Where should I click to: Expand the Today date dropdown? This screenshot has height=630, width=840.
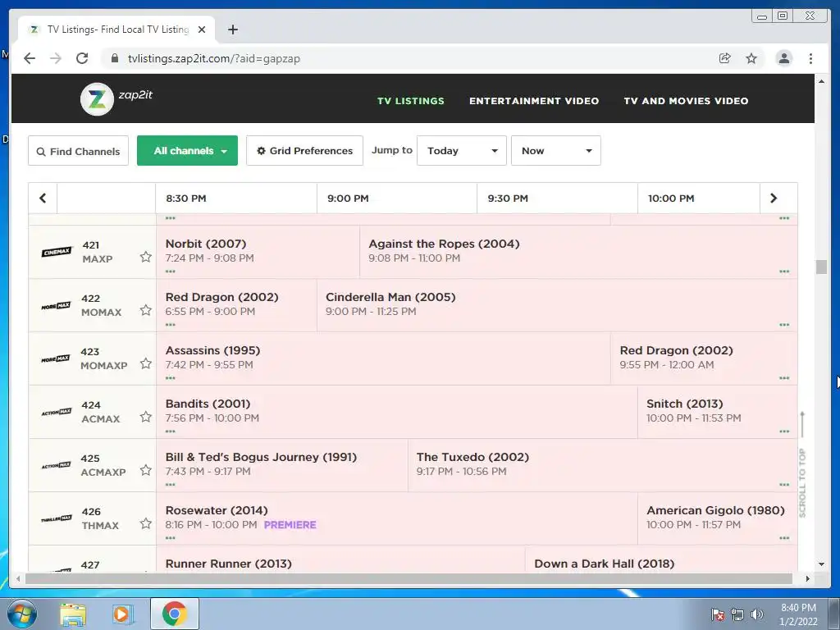pyautogui.click(x=462, y=151)
